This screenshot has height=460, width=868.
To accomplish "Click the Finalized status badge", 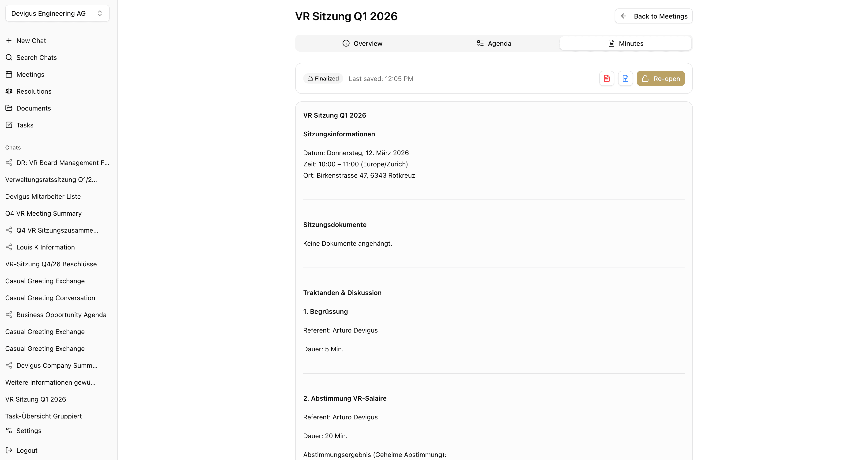I will click(323, 78).
